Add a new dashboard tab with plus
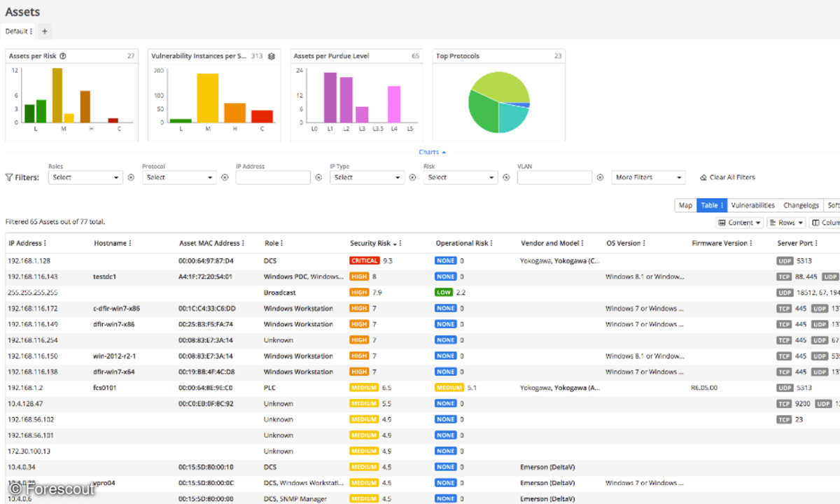840x504 pixels. click(45, 31)
